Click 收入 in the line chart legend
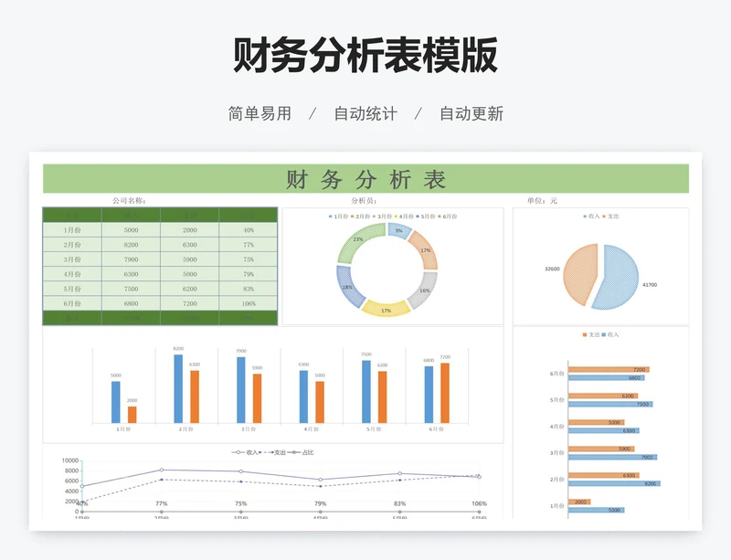Screen dimensions: 731x560 (x=245, y=452)
